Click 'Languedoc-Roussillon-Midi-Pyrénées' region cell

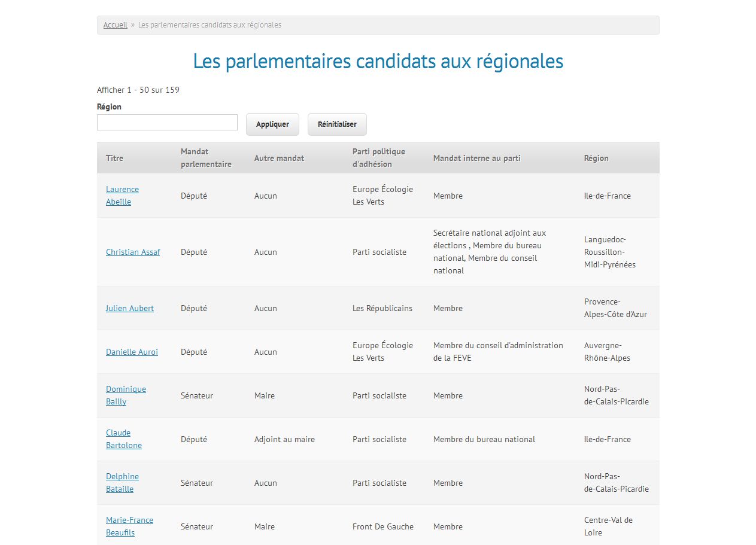coord(610,252)
